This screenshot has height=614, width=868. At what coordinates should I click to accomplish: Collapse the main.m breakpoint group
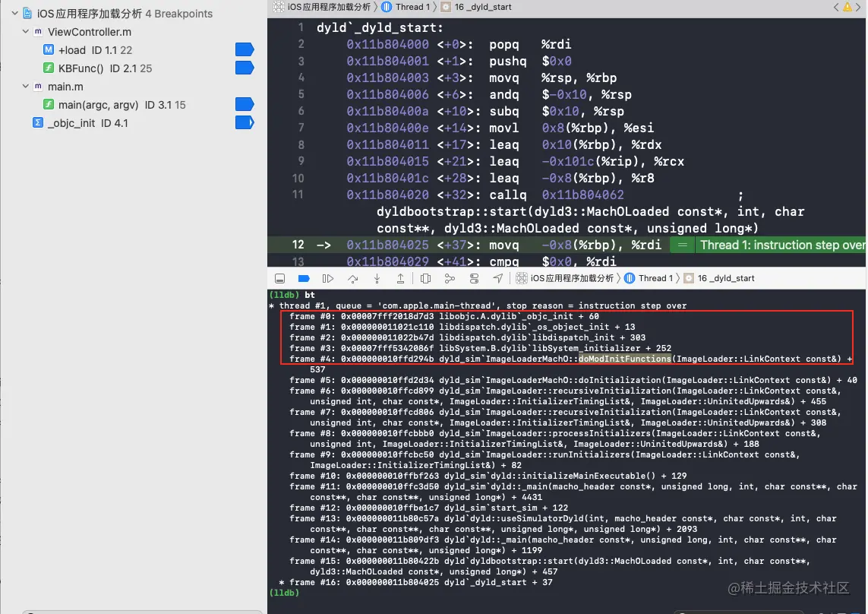pos(26,87)
